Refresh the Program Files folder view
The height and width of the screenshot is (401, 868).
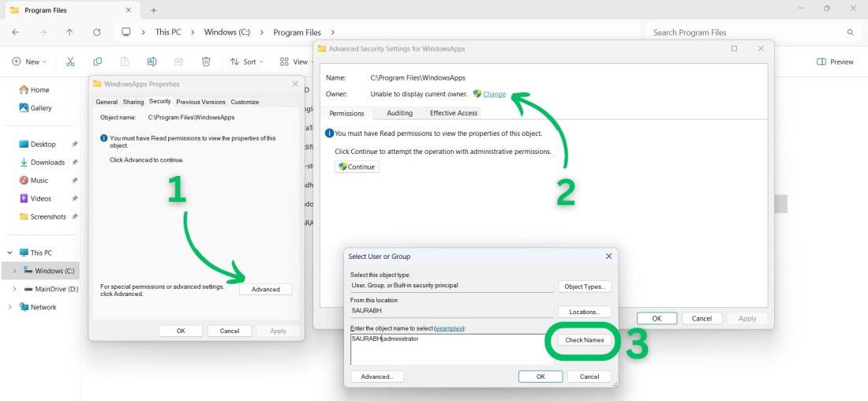coord(97,32)
